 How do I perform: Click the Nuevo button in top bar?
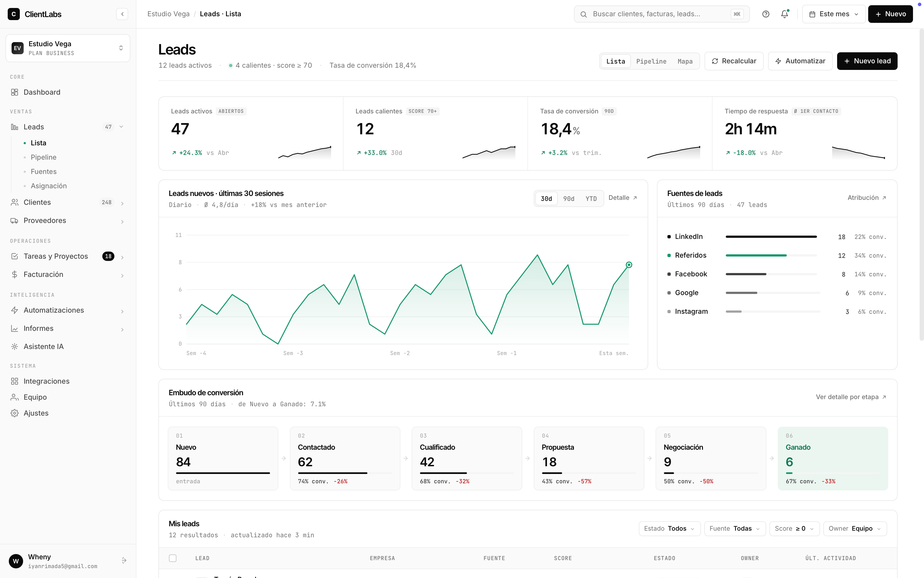[890, 14]
